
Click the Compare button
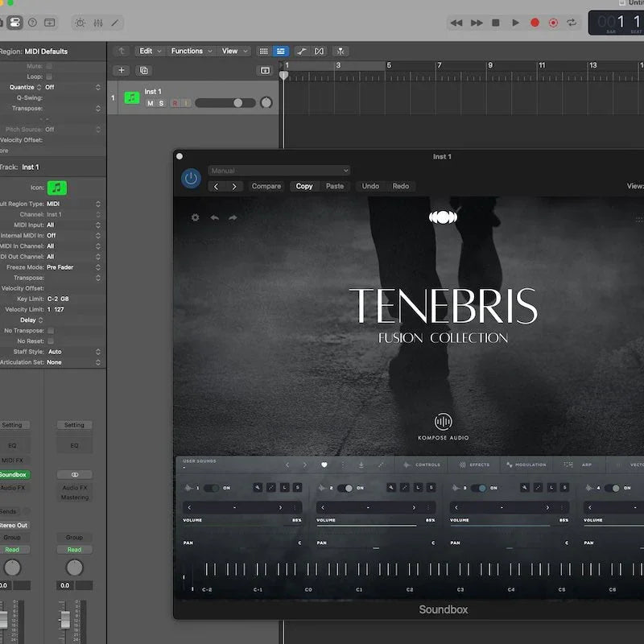point(266,186)
